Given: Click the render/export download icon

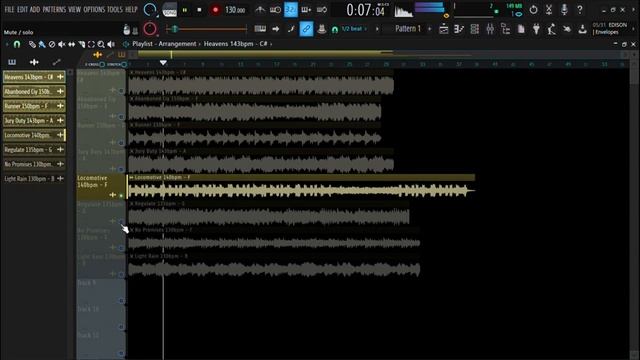Looking at the screenshot, I should click(583, 29).
